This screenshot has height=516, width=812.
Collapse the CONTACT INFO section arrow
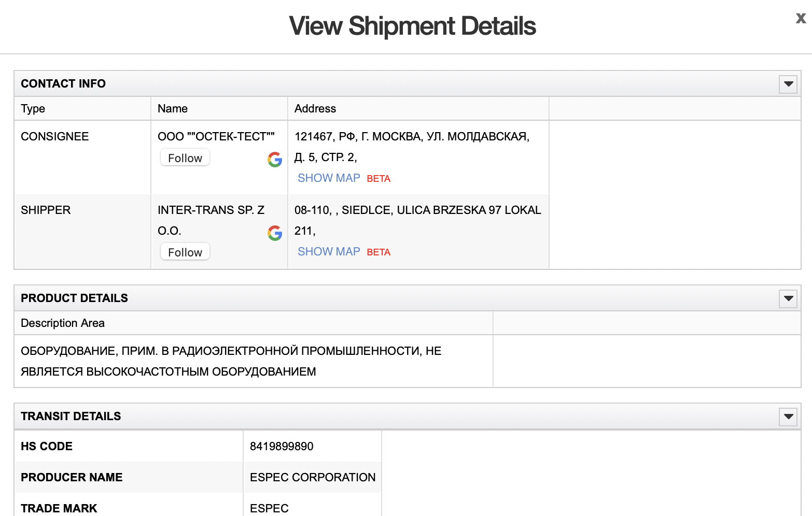click(x=788, y=84)
